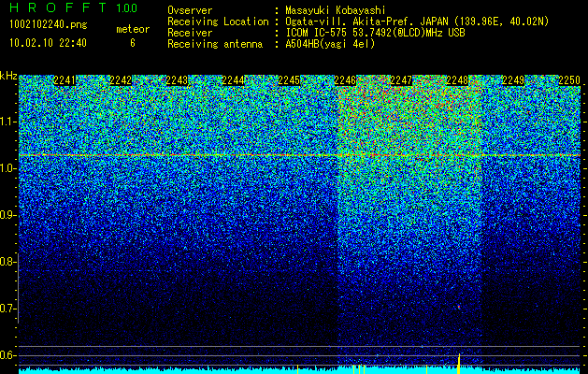This screenshot has height=374, width=588.
Task: Click the A504HB(yagi 4el) antenna text
Action: click(x=330, y=44)
